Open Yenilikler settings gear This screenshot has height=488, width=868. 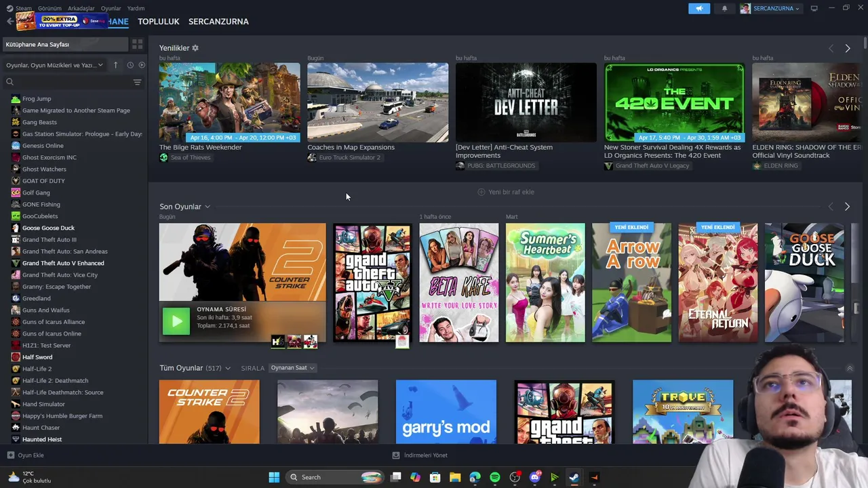tap(195, 48)
